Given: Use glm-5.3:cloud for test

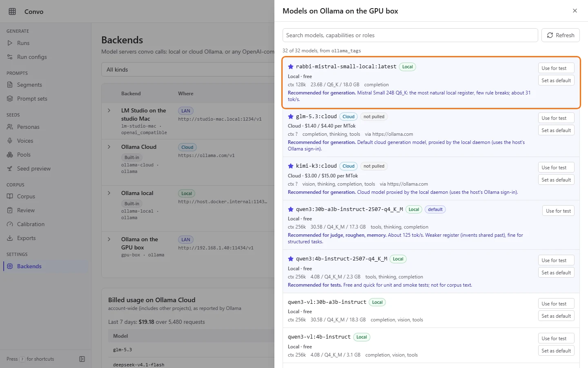Looking at the screenshot, I should point(556,118).
